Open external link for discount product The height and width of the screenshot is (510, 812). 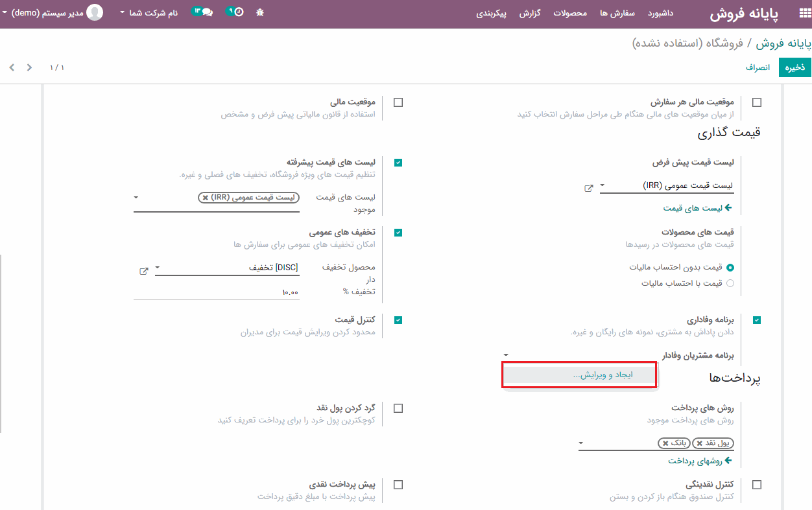click(144, 271)
